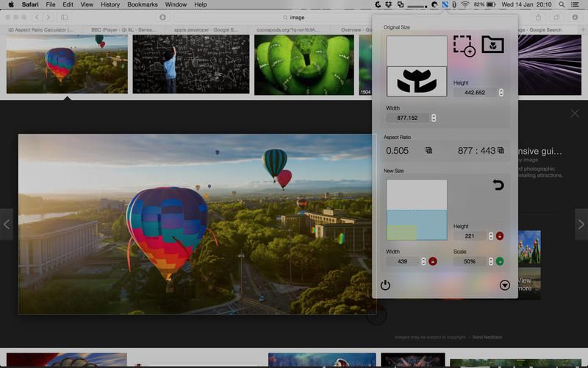The image size is (588, 368).
Task: Open image file via folder icon
Action: [x=492, y=45]
